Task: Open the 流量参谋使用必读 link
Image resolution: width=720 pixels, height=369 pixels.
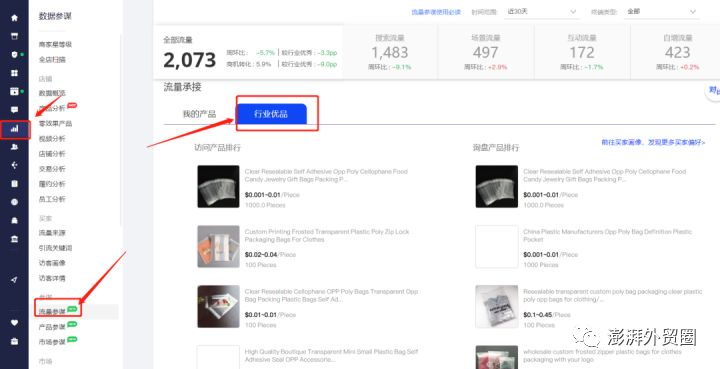Action: click(x=435, y=12)
